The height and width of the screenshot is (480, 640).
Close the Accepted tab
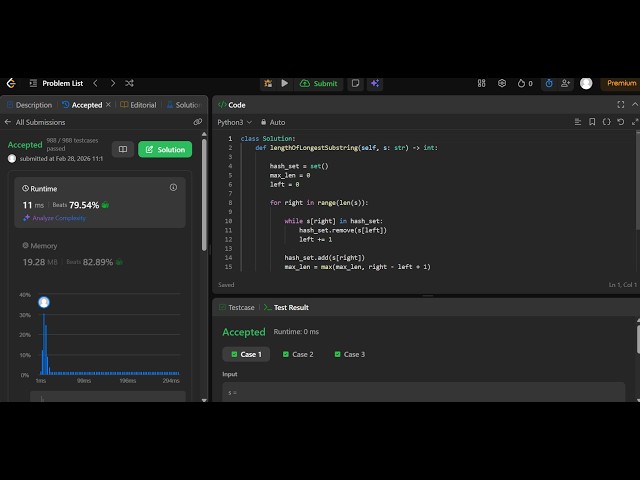pyautogui.click(x=108, y=105)
